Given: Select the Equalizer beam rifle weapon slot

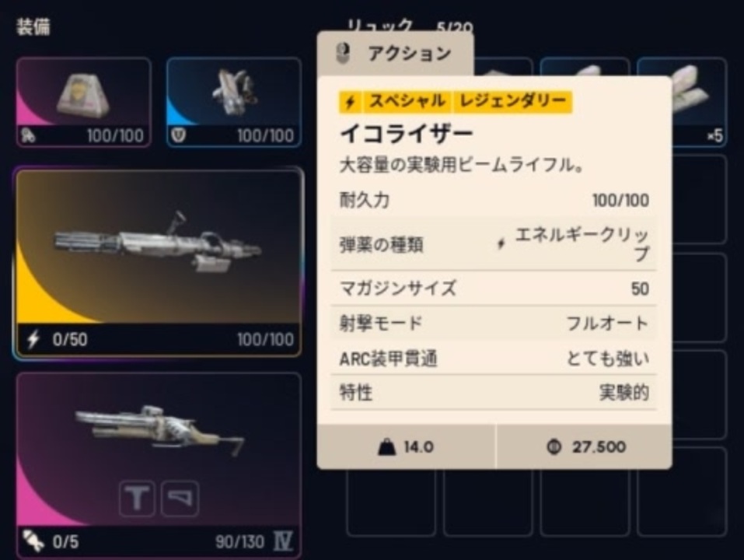Looking at the screenshot, I should pos(159,264).
